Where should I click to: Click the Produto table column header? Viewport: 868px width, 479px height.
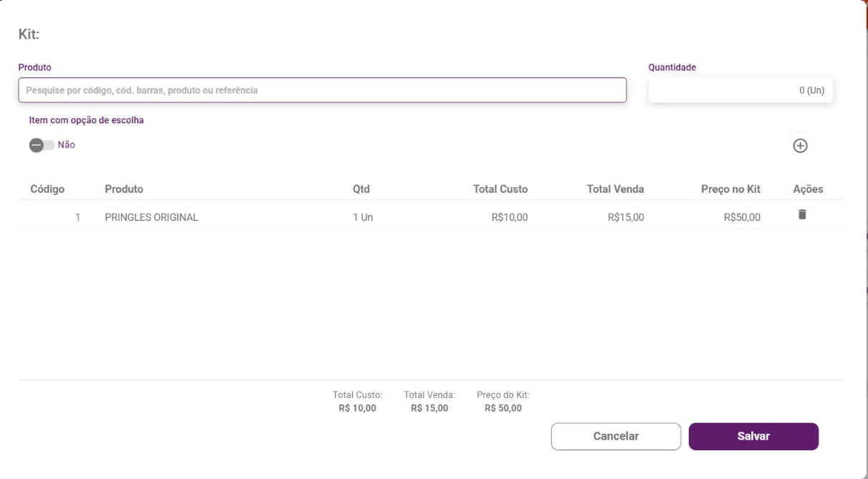[124, 189]
